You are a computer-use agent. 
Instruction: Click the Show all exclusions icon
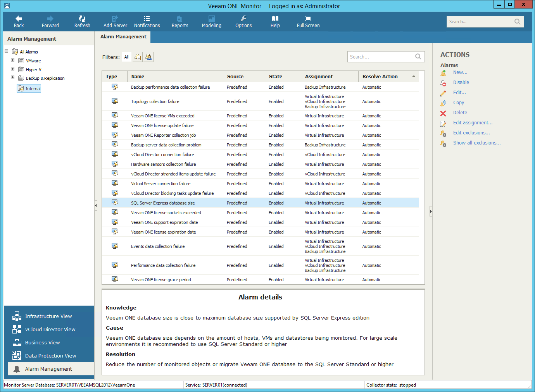pos(443,143)
